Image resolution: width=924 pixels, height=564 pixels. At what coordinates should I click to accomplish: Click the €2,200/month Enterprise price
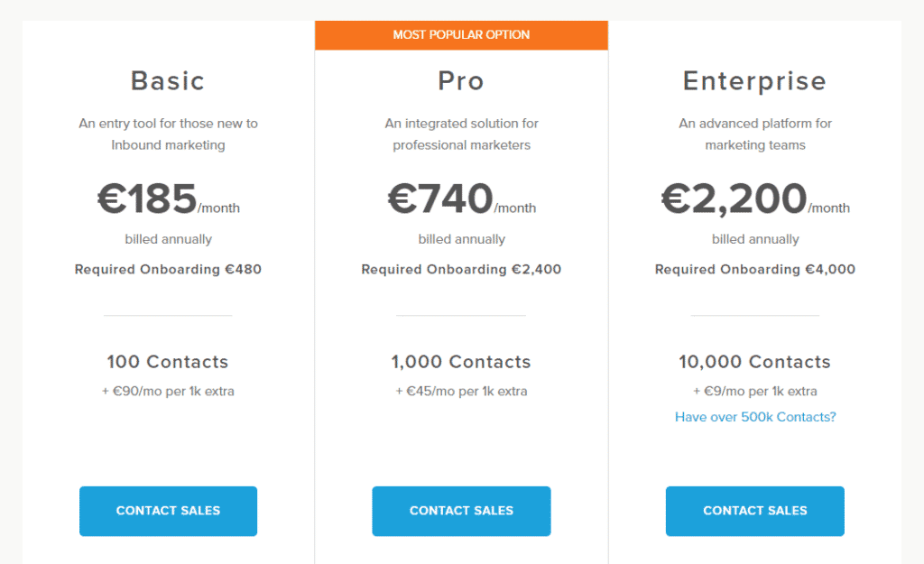click(x=754, y=200)
